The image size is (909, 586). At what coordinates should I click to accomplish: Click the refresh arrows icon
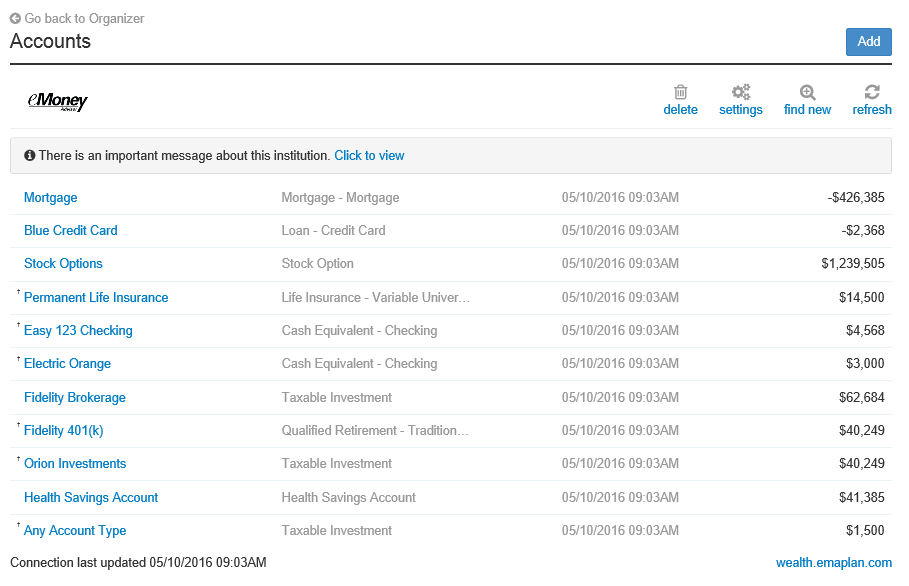(872, 92)
